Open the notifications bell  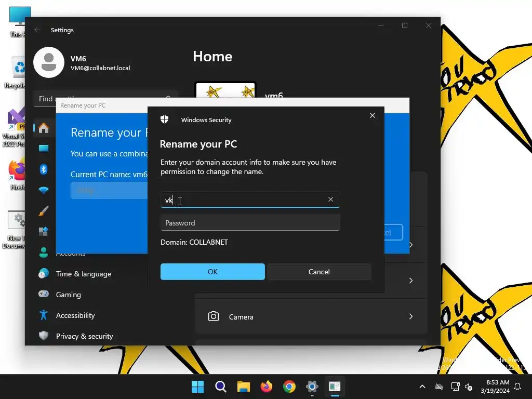pos(518,387)
